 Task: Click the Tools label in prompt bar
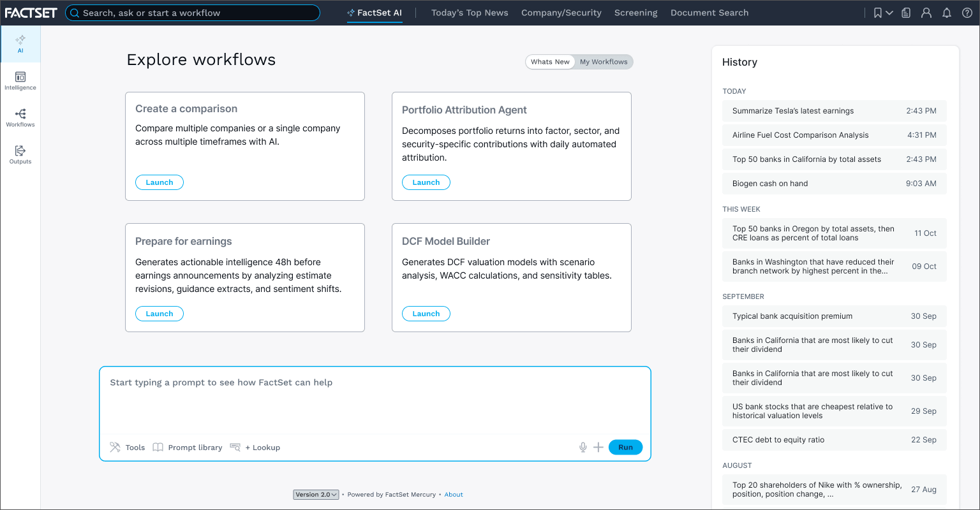[135, 448]
